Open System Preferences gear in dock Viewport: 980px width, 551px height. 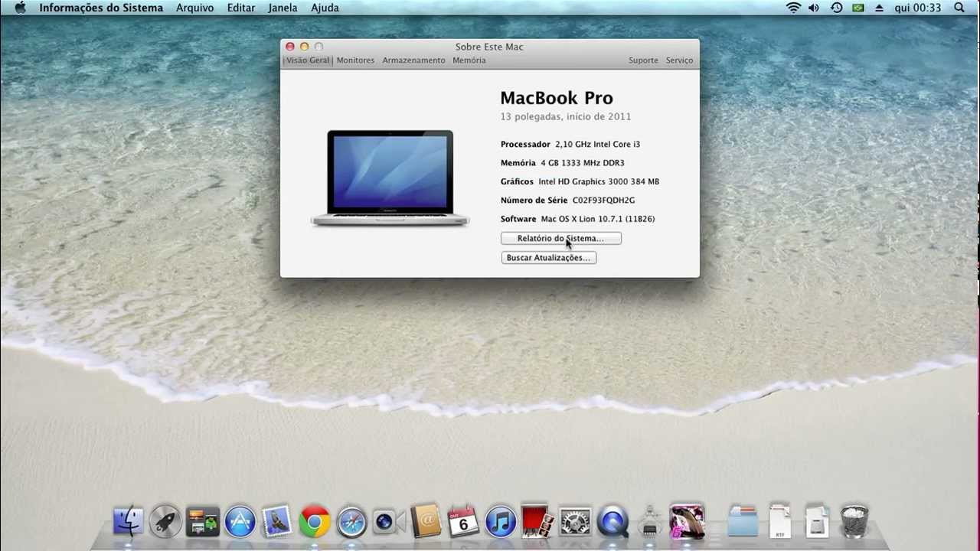(x=575, y=522)
